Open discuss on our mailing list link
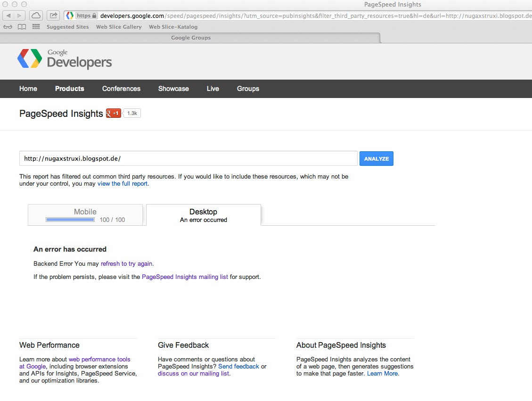This screenshot has width=532, height=401. [x=193, y=374]
